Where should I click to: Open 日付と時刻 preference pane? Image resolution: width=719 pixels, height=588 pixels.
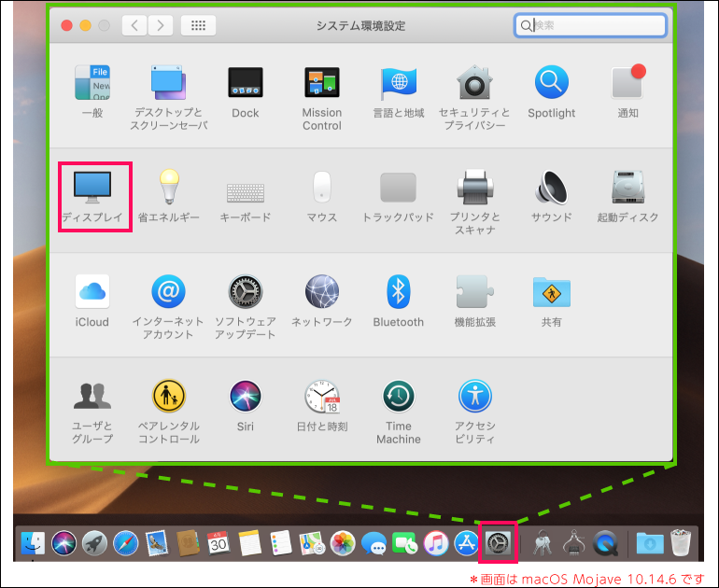[x=322, y=406]
